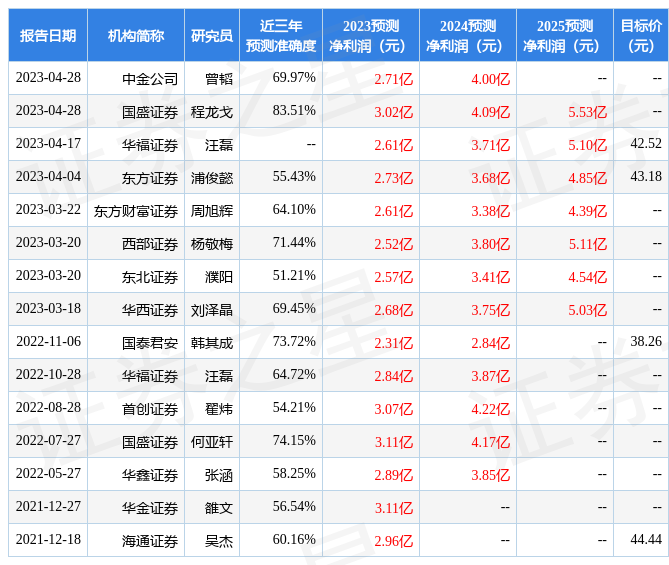
Task: Click the 机构简称 column header
Action: [x=136, y=35]
